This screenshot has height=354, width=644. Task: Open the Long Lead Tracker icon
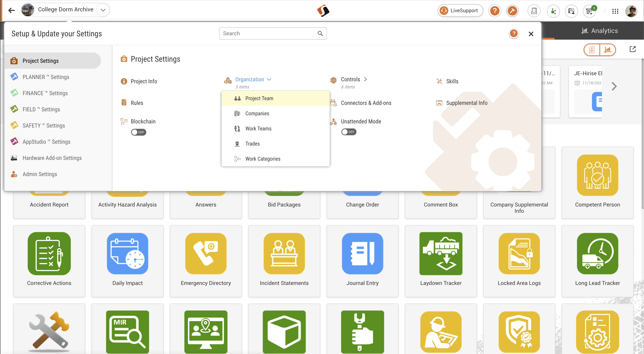tap(597, 253)
